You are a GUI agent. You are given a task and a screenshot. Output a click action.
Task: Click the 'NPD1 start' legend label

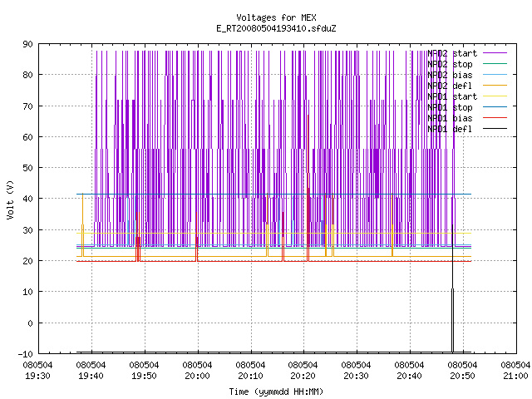coord(452,96)
